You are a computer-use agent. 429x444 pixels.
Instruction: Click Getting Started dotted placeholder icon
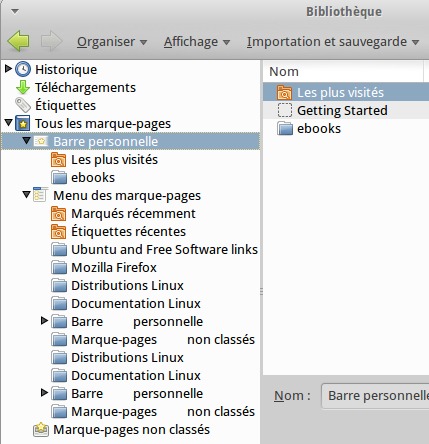pos(285,110)
